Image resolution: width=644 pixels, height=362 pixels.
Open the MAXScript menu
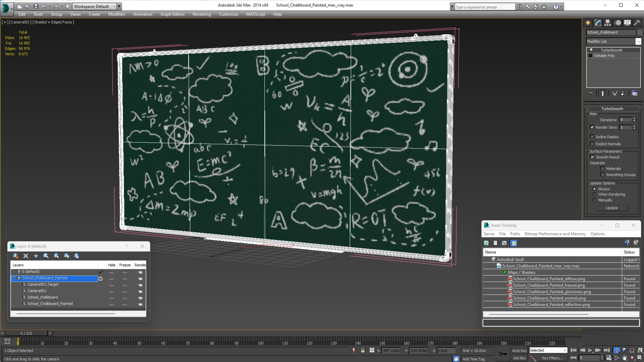coord(255,14)
